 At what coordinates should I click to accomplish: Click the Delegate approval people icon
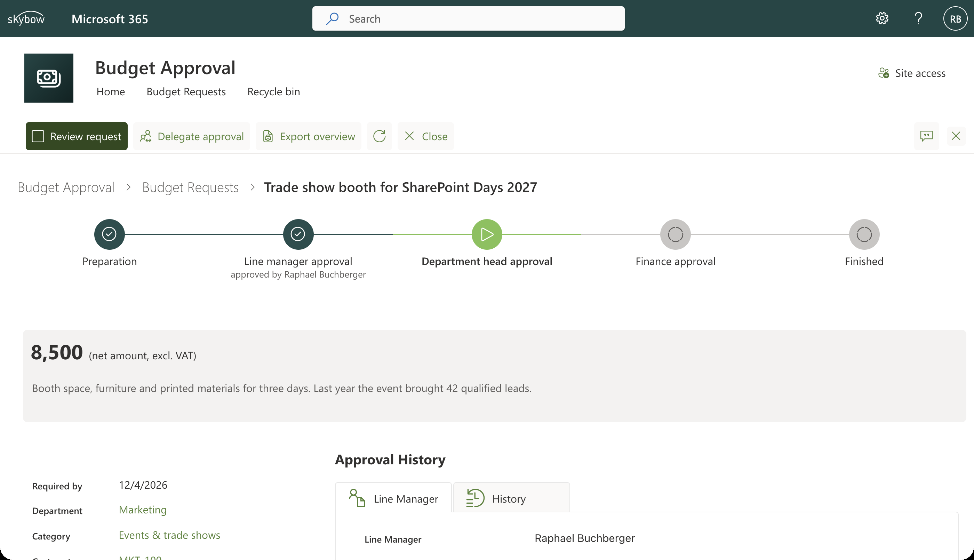[145, 136]
